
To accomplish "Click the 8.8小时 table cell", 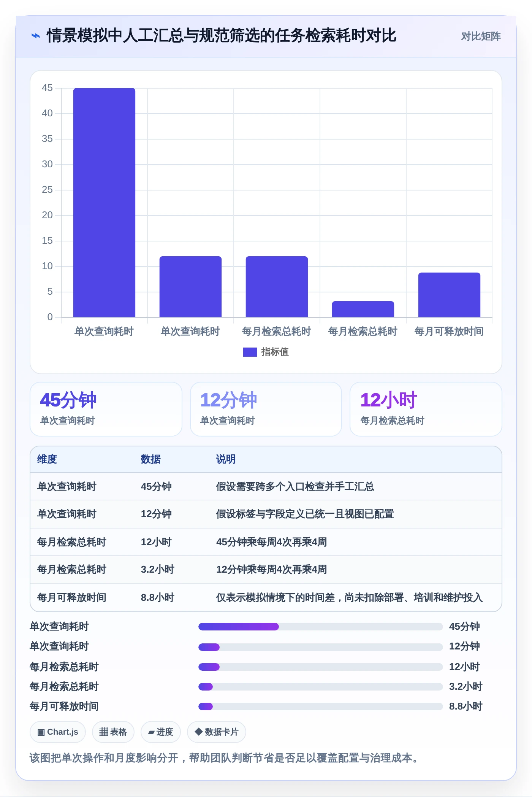I will (157, 598).
